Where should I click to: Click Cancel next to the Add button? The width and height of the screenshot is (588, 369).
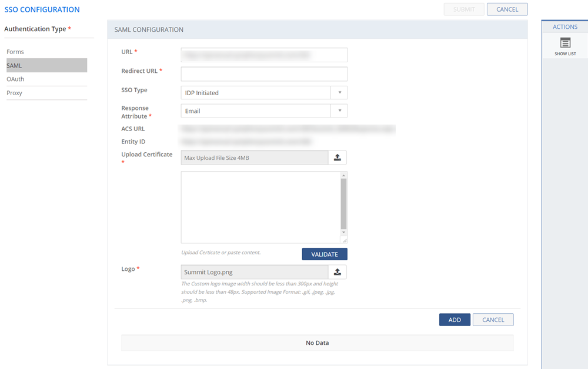pyautogui.click(x=493, y=320)
